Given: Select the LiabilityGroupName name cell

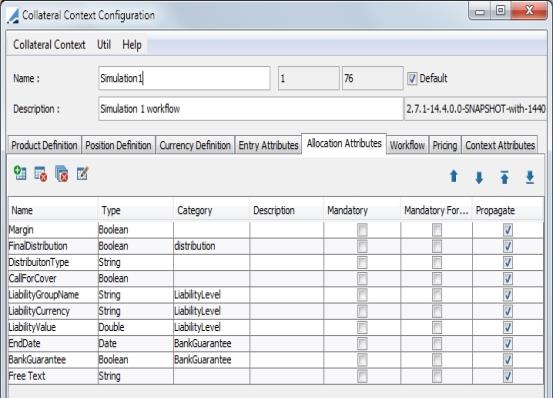Looking at the screenshot, I should [x=53, y=295].
